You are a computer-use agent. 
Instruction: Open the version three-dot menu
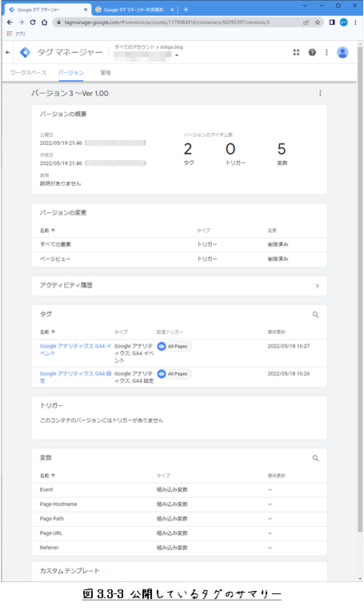tap(320, 93)
